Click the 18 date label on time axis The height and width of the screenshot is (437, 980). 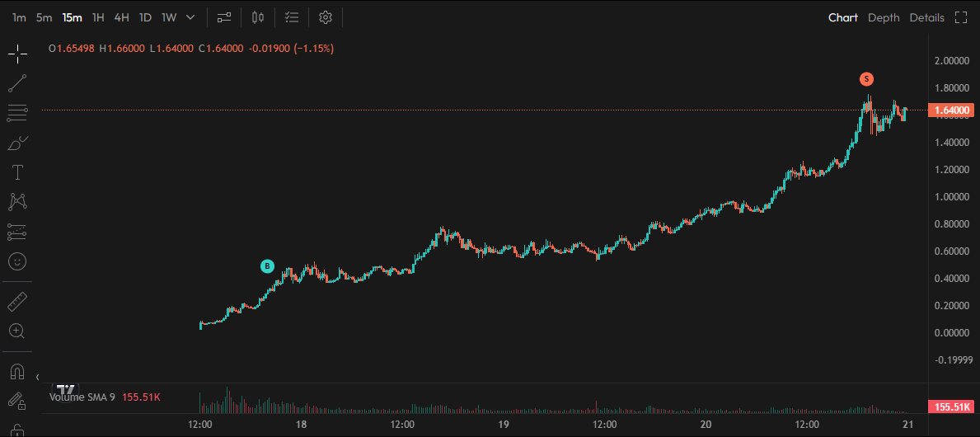(301, 425)
